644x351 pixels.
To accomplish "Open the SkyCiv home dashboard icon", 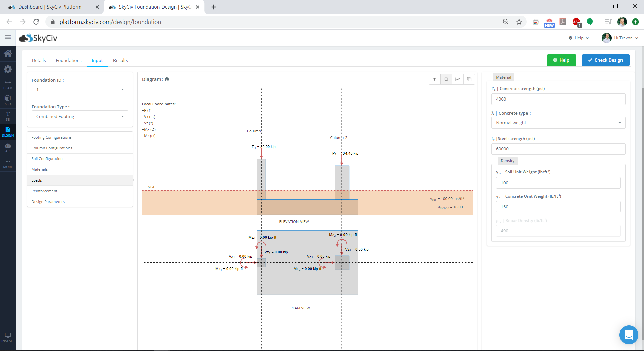I will pos(8,53).
